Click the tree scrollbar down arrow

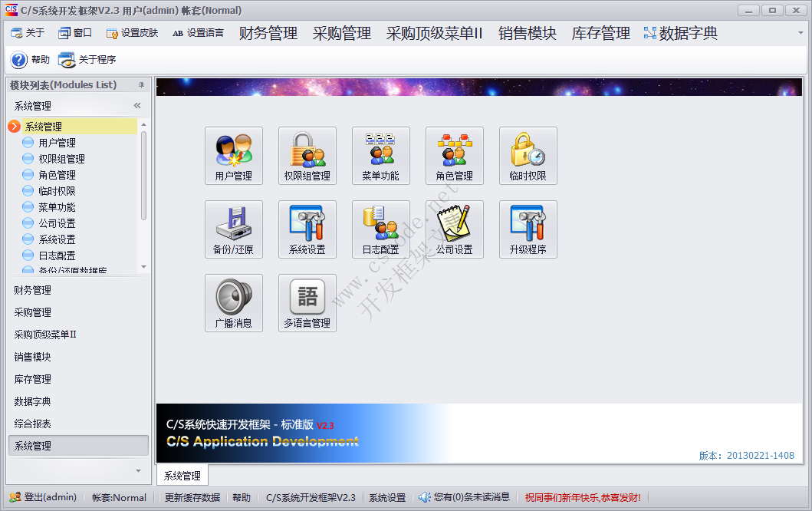coord(143,267)
